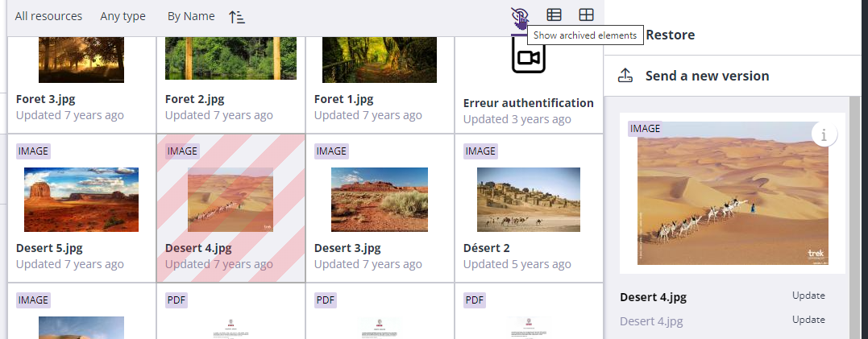The image size is (868, 339).
Task: Reverse the sort order direction
Action: click(236, 17)
